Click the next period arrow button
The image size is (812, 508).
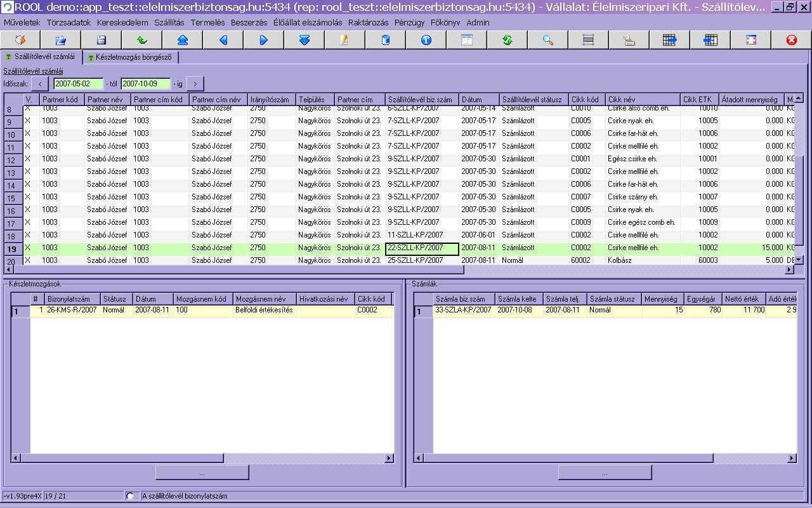(195, 84)
